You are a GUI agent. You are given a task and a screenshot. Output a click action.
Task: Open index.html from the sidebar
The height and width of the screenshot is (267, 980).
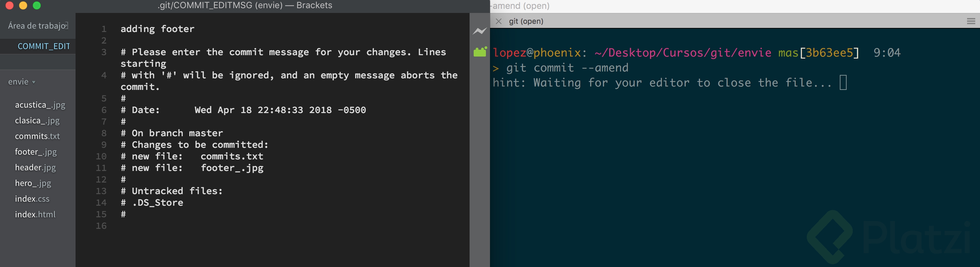(35, 215)
